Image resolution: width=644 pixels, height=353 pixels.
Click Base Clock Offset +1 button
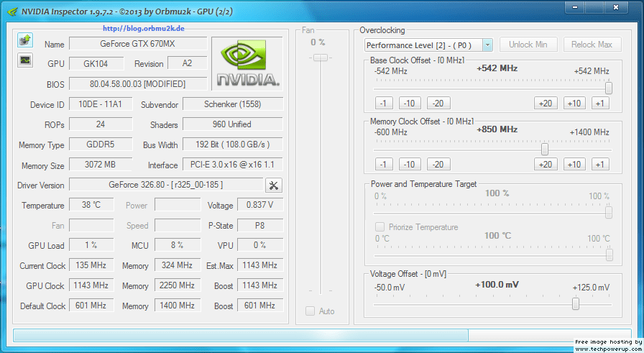coord(600,103)
